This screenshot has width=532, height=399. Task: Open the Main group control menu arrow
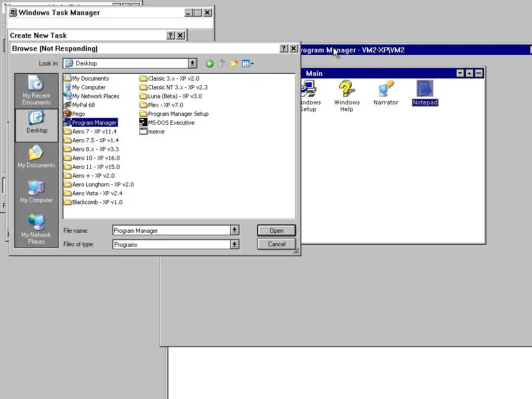click(x=460, y=73)
